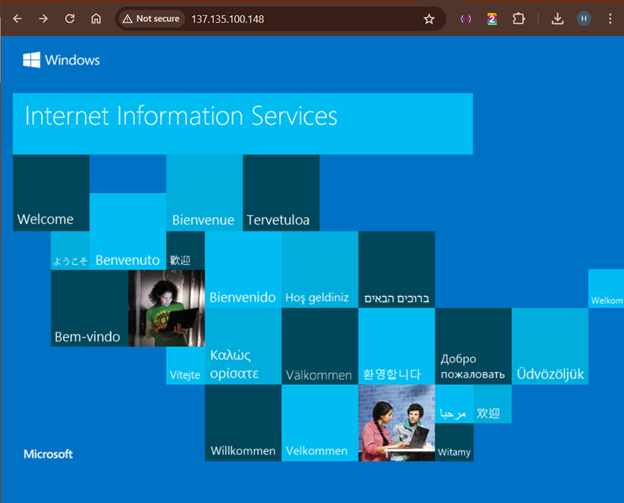Open the browser home page

point(96,19)
